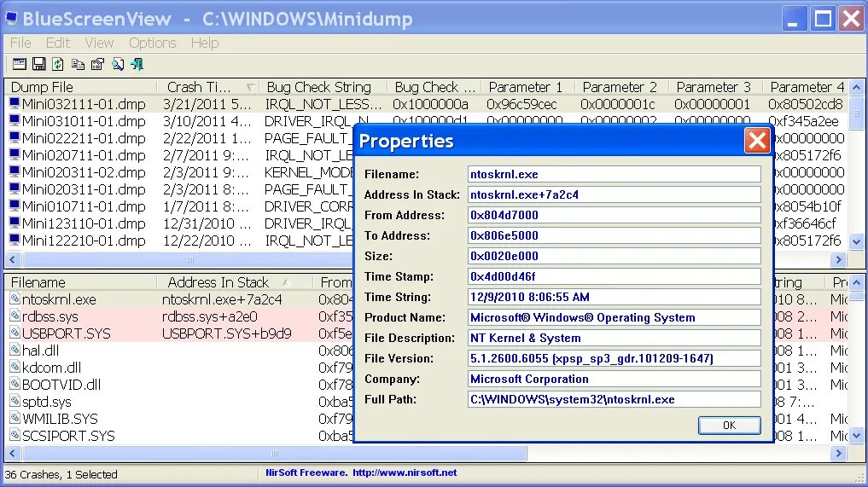The image size is (868, 487).
Task: Click the icon beside Mini031011-01.dmp
Action: (15, 120)
